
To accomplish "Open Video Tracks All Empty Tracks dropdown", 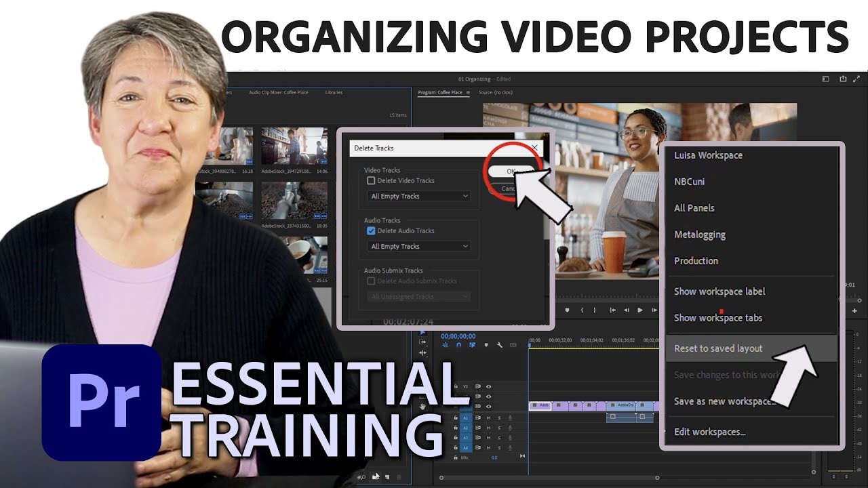I will 419,197.
